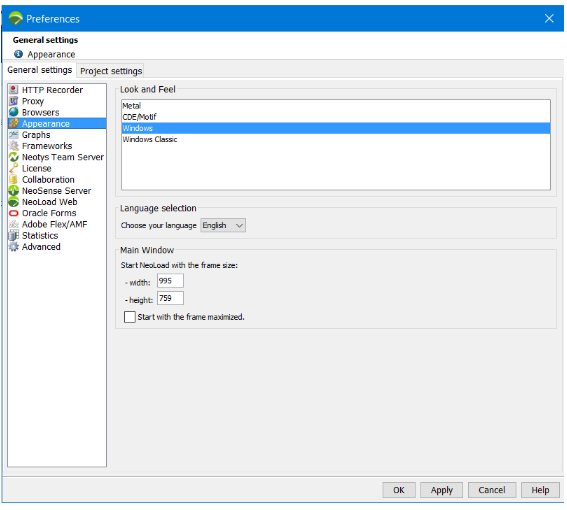567x510 pixels.
Task: Open the License key icon
Action: coord(14,168)
